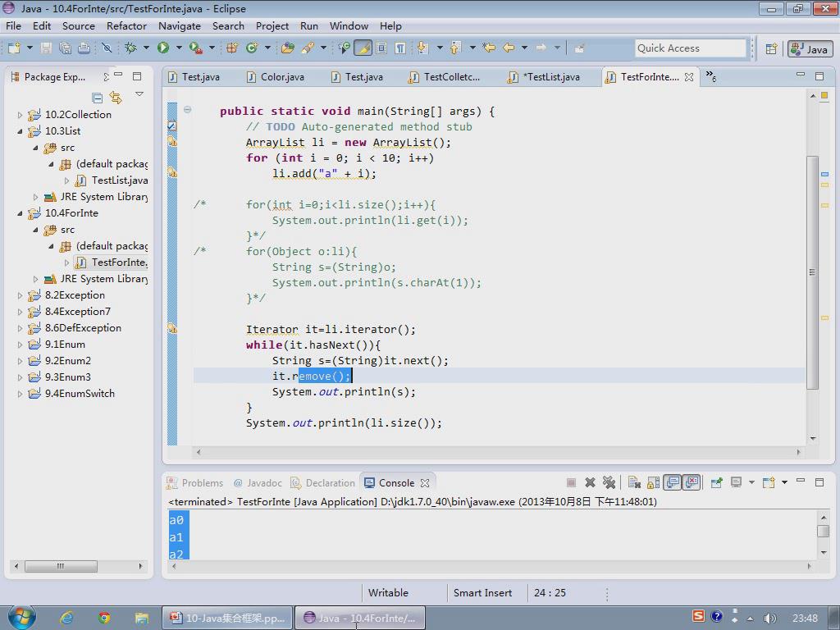Close the TestForInte.java editor tab
The height and width of the screenshot is (630, 840).
point(689,77)
